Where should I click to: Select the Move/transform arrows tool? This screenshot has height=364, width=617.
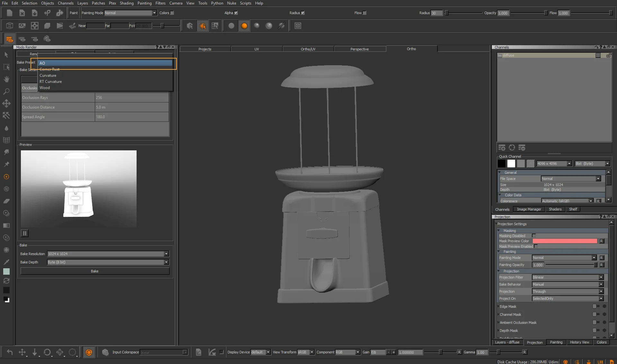tap(6, 103)
